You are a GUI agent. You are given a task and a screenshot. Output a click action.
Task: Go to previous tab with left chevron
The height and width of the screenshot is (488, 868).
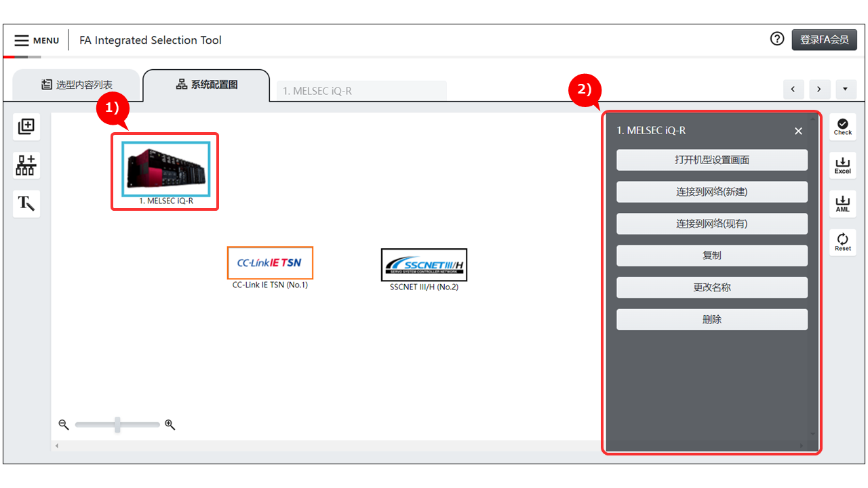tap(793, 89)
